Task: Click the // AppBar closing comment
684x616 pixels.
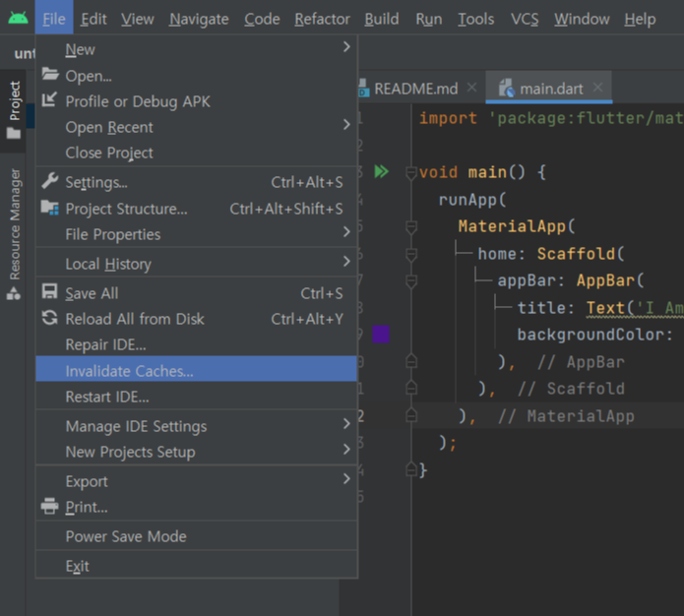Action: coord(581,362)
